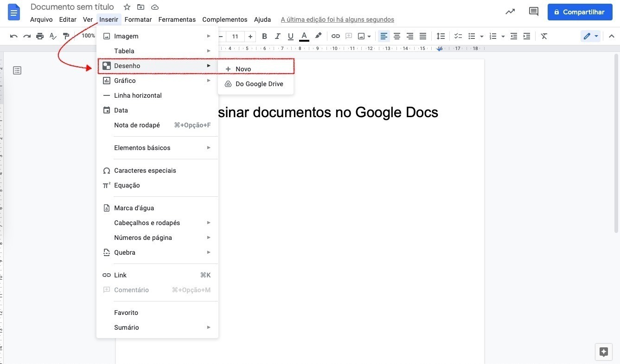
Task: Choose Do Google Drive drawing option
Action: (256, 84)
